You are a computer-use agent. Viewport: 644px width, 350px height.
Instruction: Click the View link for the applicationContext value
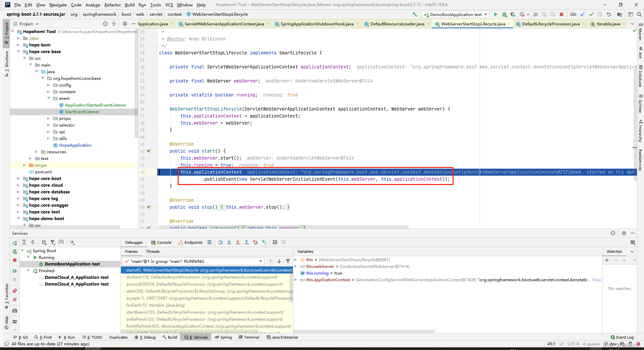click(x=597, y=280)
